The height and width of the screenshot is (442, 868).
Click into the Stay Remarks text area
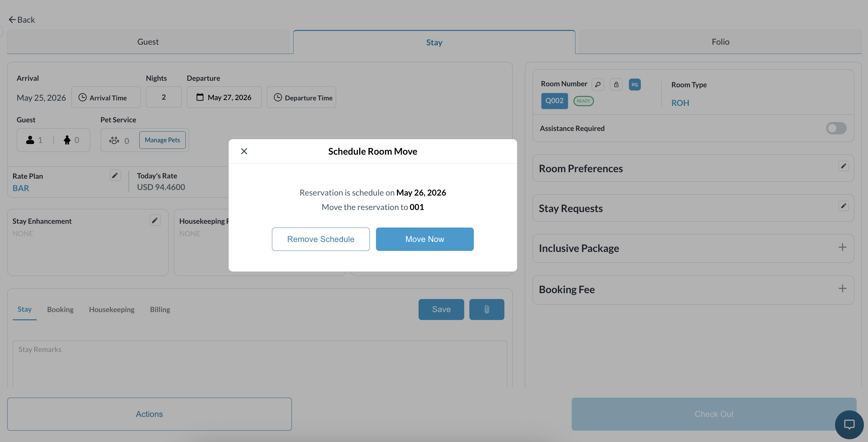260,364
